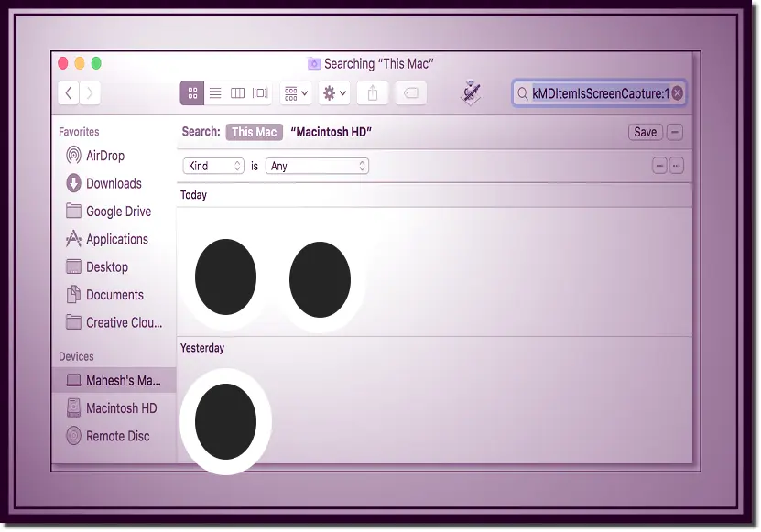761x532 pixels.
Task: Open the Kind attribute dropdown
Action: tap(213, 166)
